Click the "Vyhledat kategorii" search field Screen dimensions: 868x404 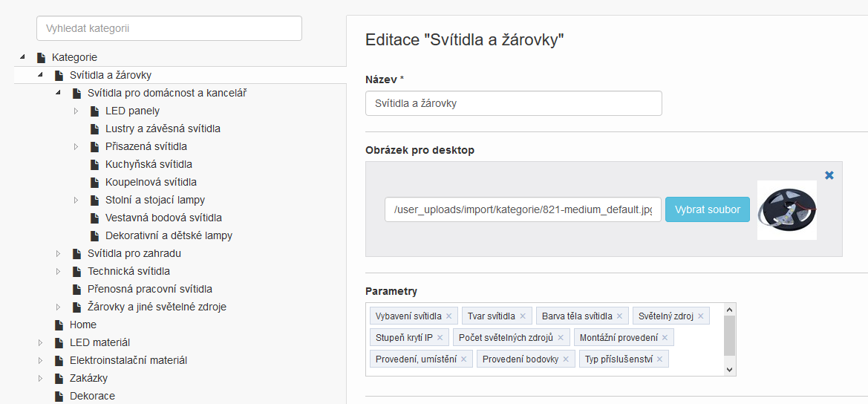tap(169, 28)
